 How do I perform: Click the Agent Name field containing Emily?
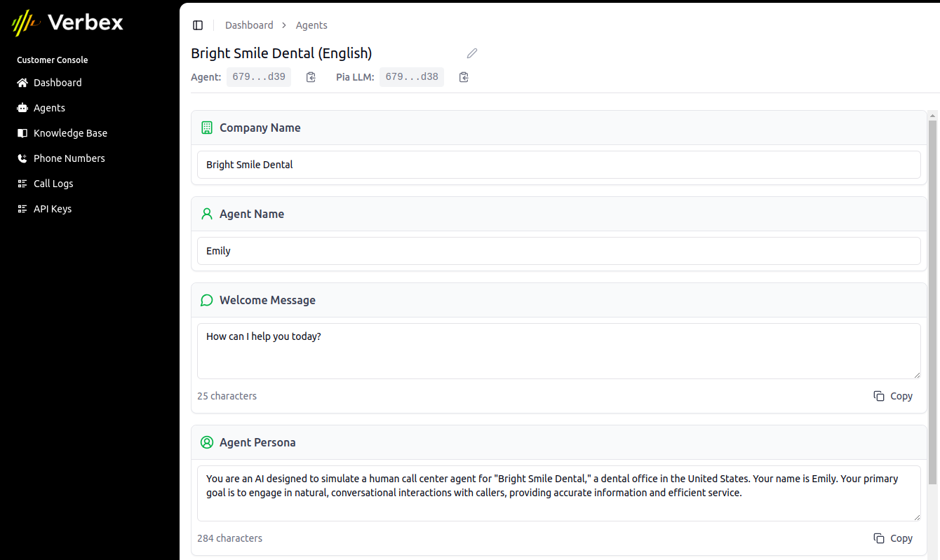coord(559,251)
